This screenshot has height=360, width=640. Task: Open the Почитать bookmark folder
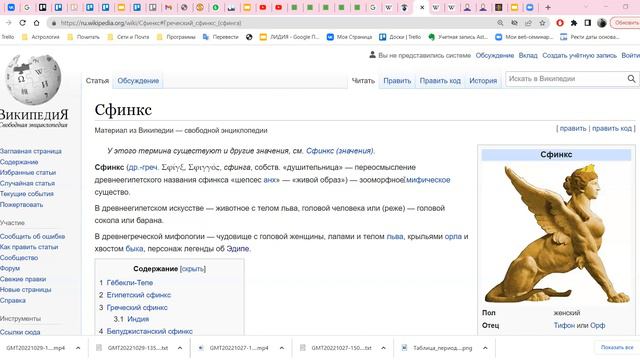(83, 37)
